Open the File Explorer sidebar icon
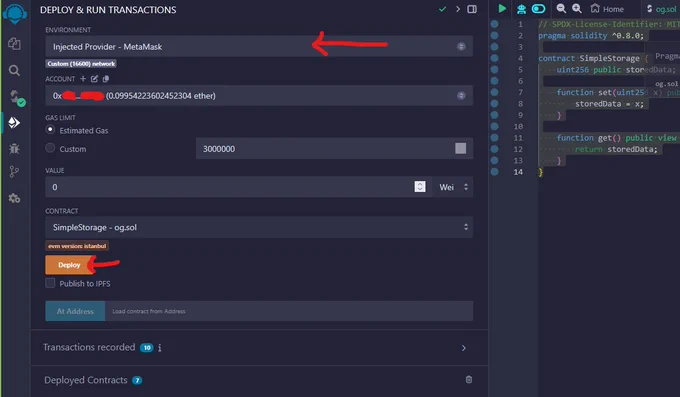The image size is (680, 397). tap(14, 43)
